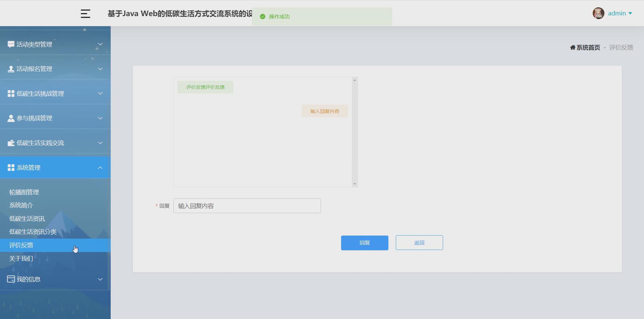The width and height of the screenshot is (644, 319).
Task: Click inside the 输入回复内容 input field
Action: (247, 206)
